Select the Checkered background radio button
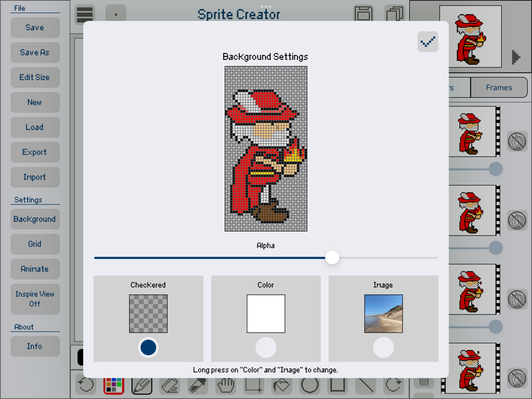Viewport: 532px width, 399px height. tap(148, 347)
